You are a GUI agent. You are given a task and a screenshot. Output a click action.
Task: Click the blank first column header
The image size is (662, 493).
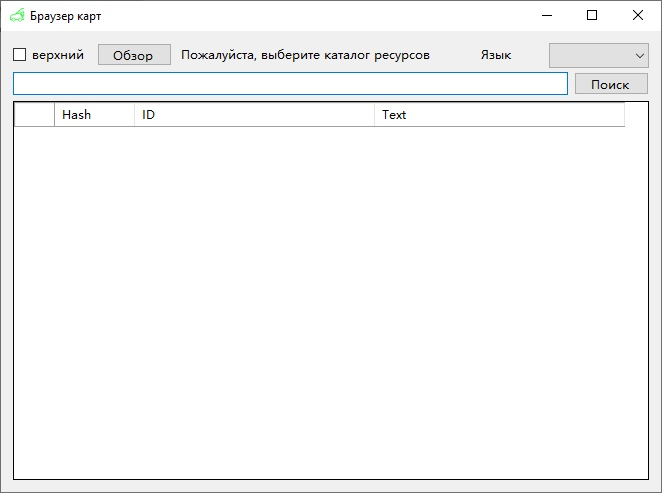pyautogui.click(x=35, y=115)
